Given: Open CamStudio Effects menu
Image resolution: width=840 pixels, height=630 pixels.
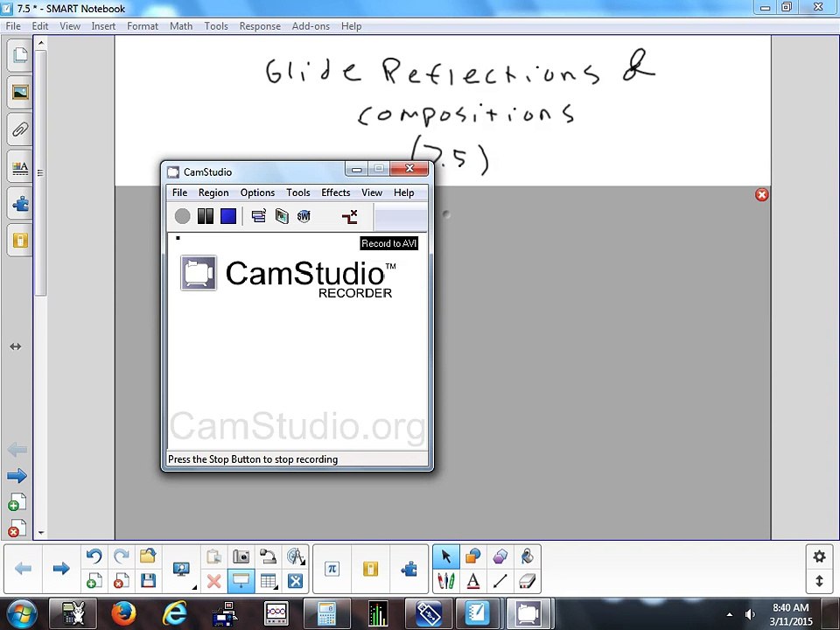Looking at the screenshot, I should coord(335,192).
